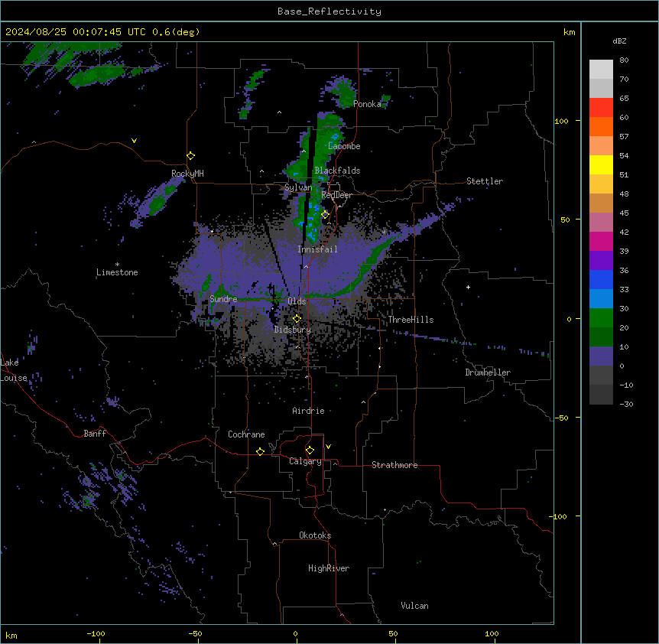Select the Okotoks label
The image size is (659, 644).
pos(315,535)
